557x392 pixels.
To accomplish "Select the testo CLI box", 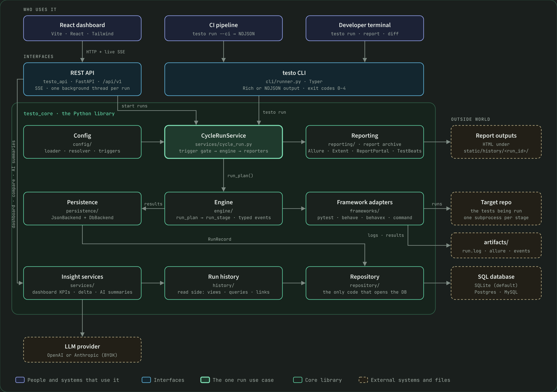I will coord(294,79).
